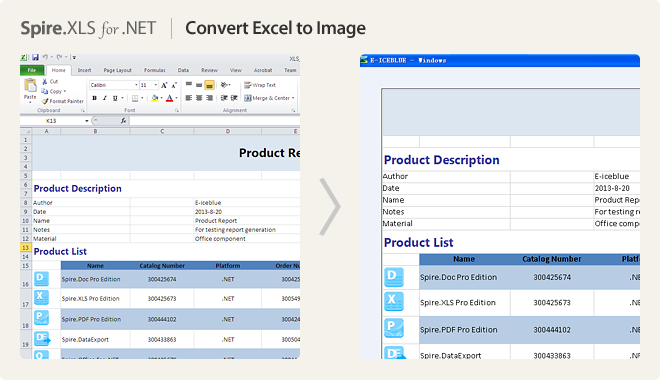This screenshot has height=380, width=660.
Task: Increase font size with the large A icon
Action: pyautogui.click(x=164, y=85)
